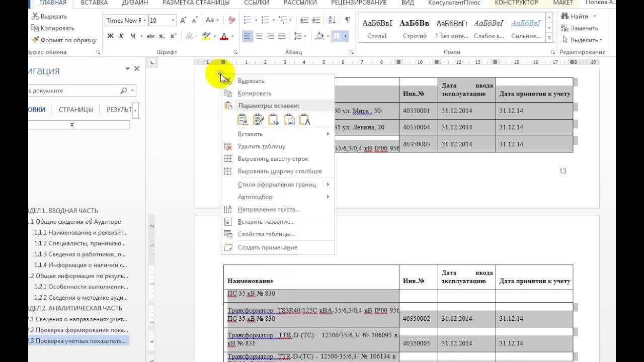Click the table move handle
The width and height of the screenshot is (644, 362).
tap(220, 74)
